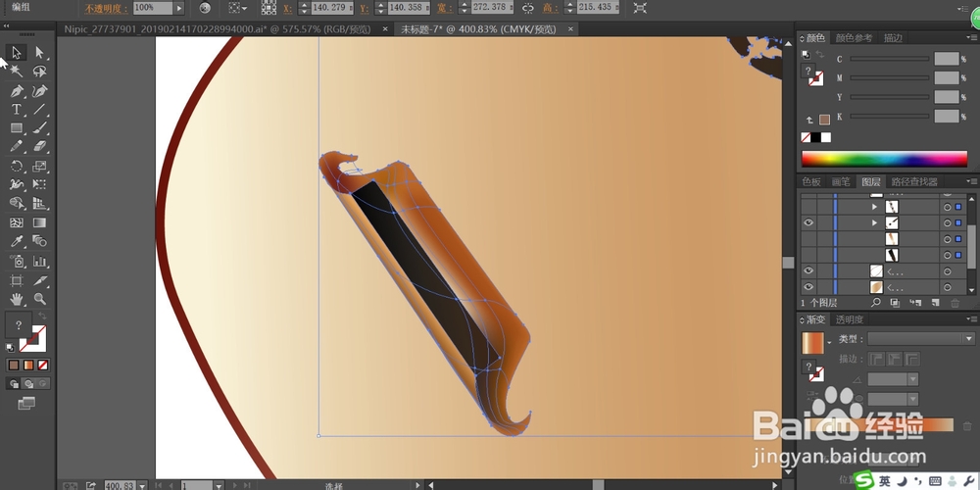Click the locate object magnifier in Layers panel
Viewport: 980px width, 490px height.
[x=875, y=303]
